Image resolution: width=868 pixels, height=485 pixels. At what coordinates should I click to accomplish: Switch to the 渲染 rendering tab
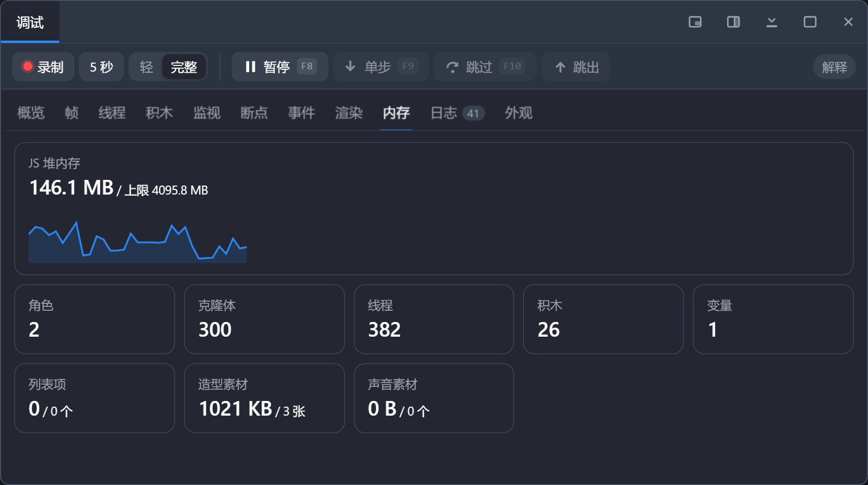point(349,113)
